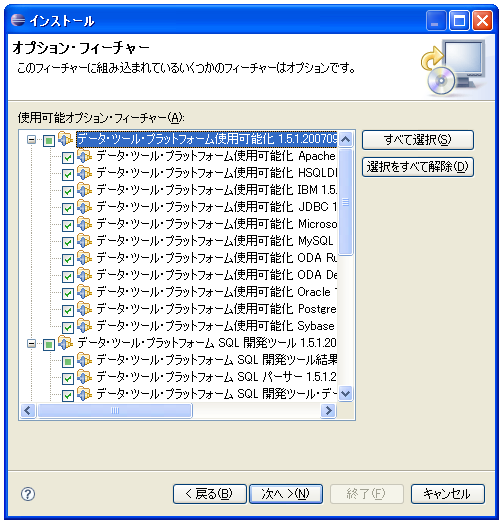The width and height of the screenshot is (501, 522).
Task: Select the highlighted 使用可能化 1.5.1.200709 row
Action: click(207, 139)
